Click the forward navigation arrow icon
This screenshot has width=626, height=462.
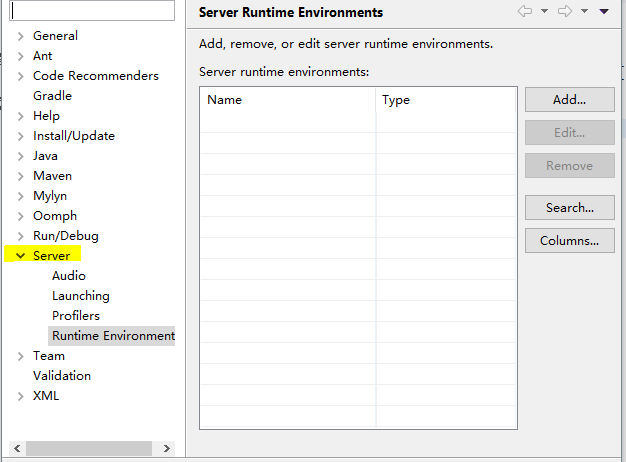(564, 12)
